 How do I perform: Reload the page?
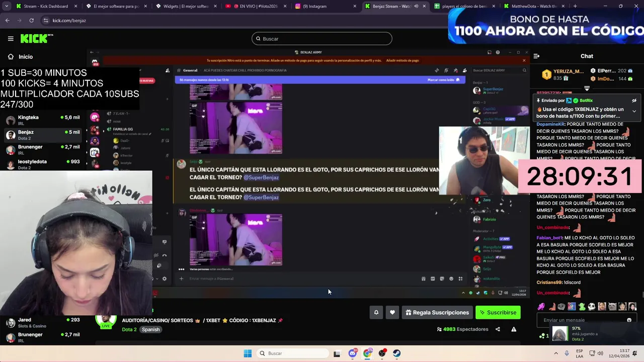[31, 21]
